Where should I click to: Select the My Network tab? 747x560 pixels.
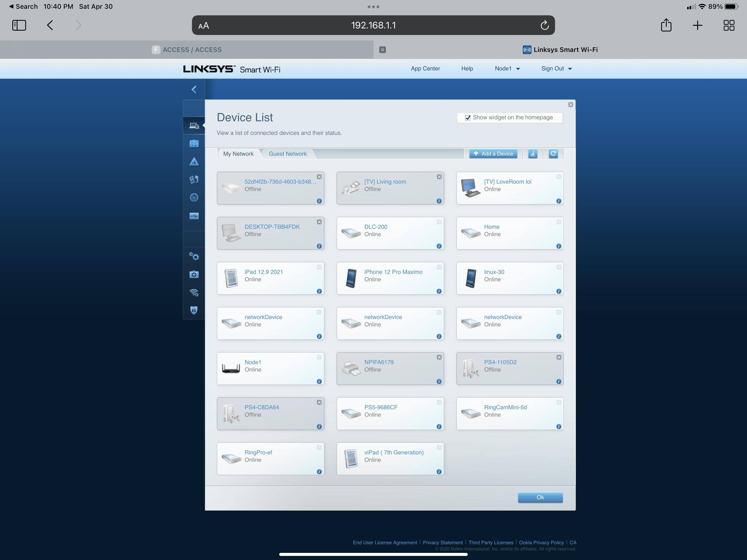pyautogui.click(x=238, y=154)
